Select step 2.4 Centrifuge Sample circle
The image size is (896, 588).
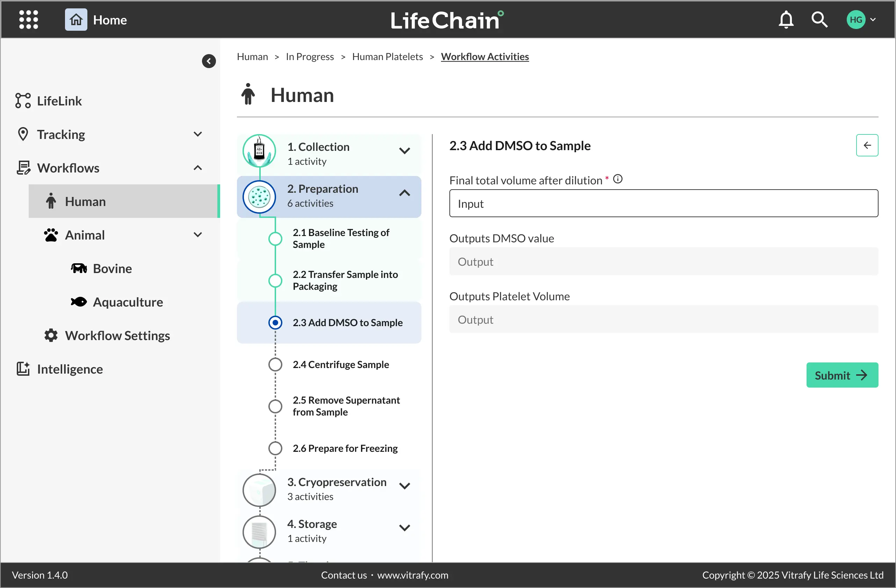[275, 364]
